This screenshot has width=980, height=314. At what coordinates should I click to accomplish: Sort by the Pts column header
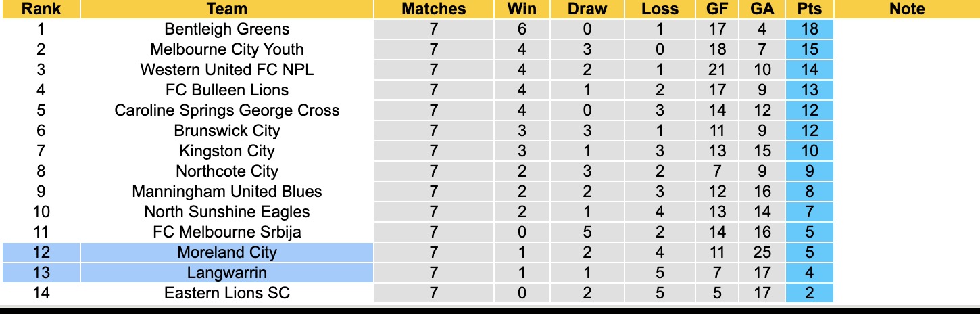tap(810, 9)
